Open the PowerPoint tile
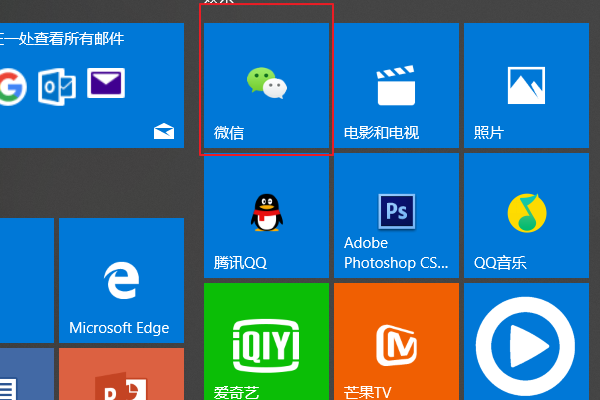Screen dimensions: 600x400 pos(121,374)
